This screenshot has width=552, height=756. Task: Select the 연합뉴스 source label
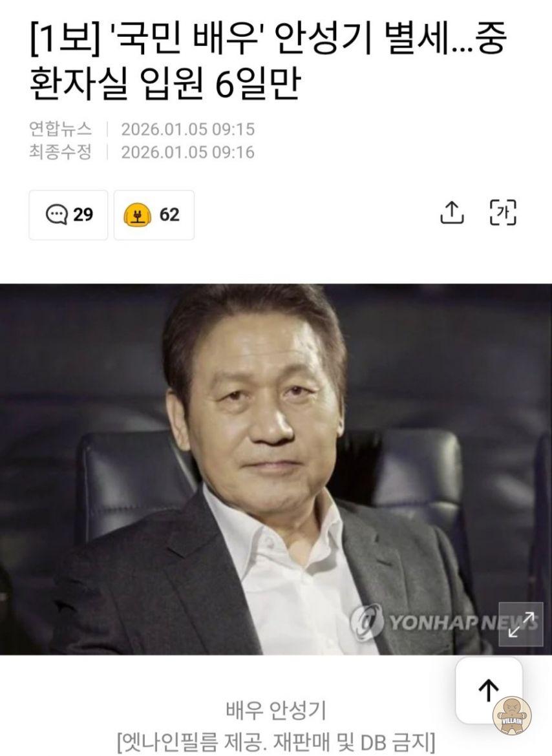60,129
